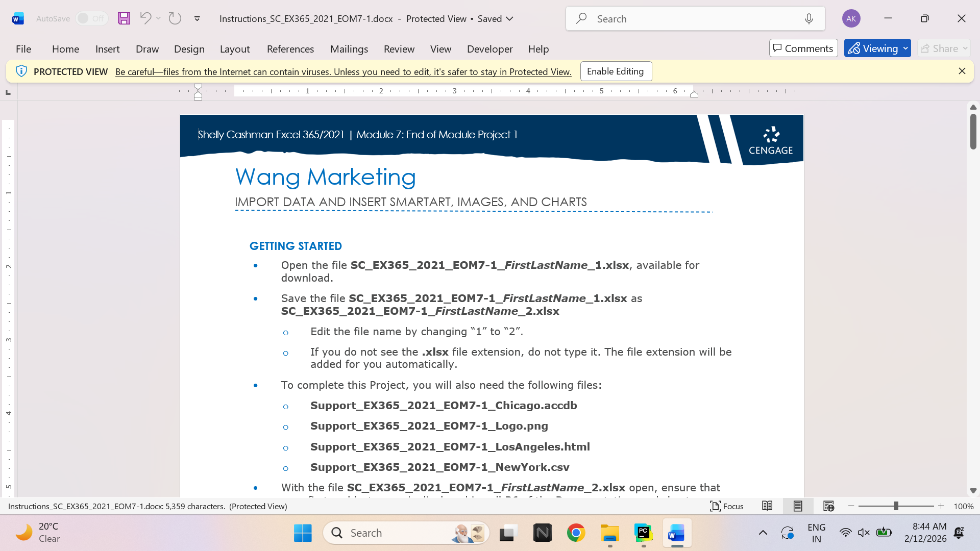This screenshot has height=551, width=980.
Task: Click the Focus mode button
Action: point(727,506)
